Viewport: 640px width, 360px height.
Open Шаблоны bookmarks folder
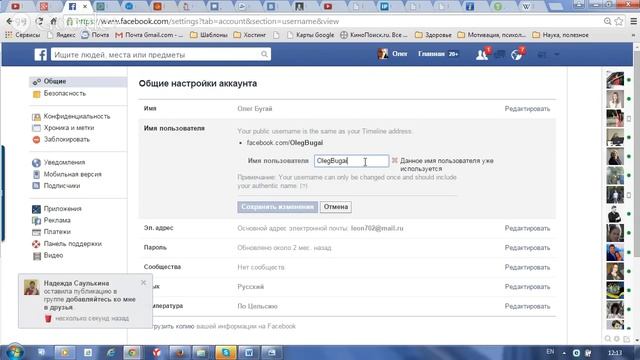(209, 35)
